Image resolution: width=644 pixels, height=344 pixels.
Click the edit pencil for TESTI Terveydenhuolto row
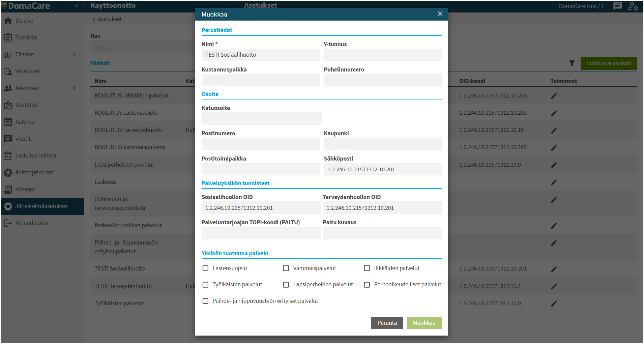554,286
